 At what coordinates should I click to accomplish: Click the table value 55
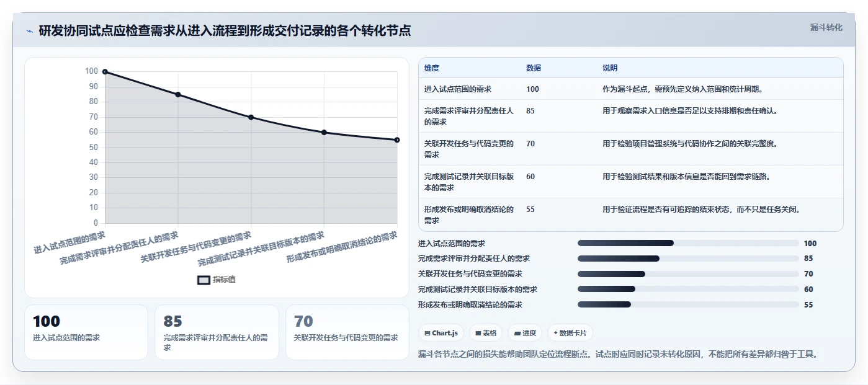pos(530,210)
